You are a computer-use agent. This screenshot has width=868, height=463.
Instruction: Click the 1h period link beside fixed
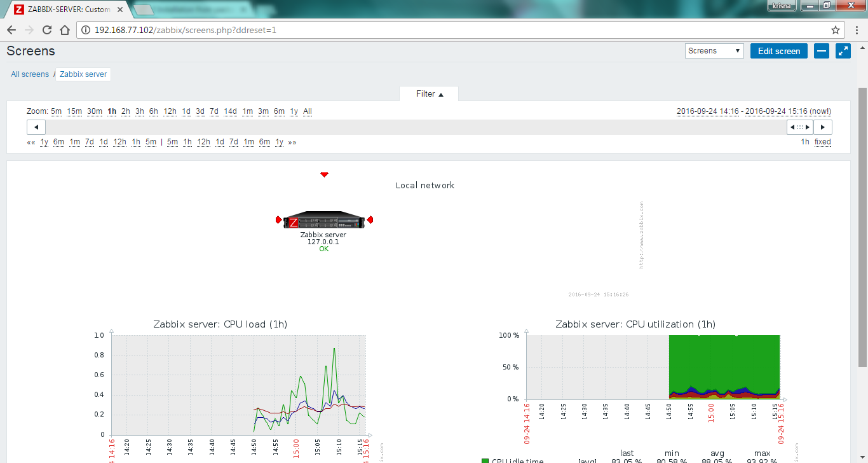click(805, 142)
